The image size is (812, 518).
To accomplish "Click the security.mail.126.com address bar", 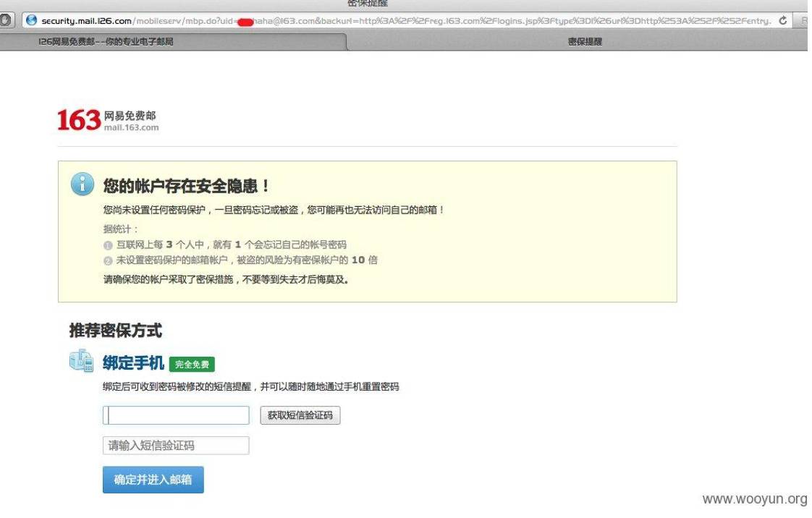I will pos(406,21).
